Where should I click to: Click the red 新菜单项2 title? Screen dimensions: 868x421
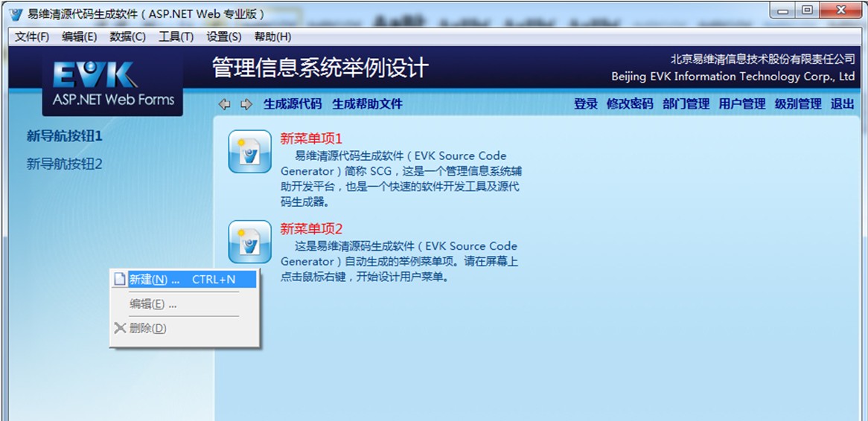tap(312, 229)
